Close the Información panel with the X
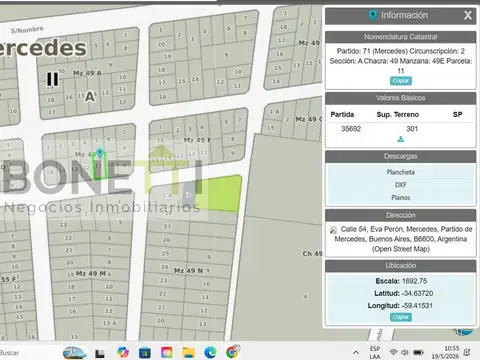This screenshot has height=360, width=480. (468, 15)
